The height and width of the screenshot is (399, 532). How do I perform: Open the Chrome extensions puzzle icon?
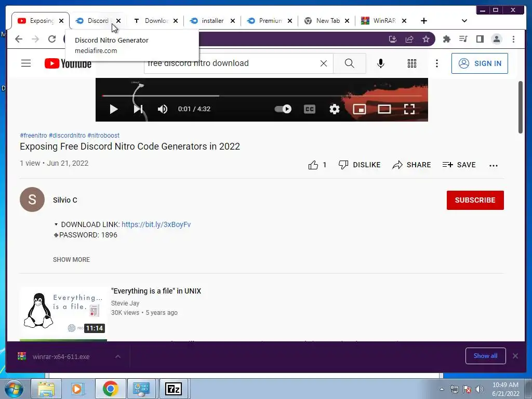[x=446, y=39]
